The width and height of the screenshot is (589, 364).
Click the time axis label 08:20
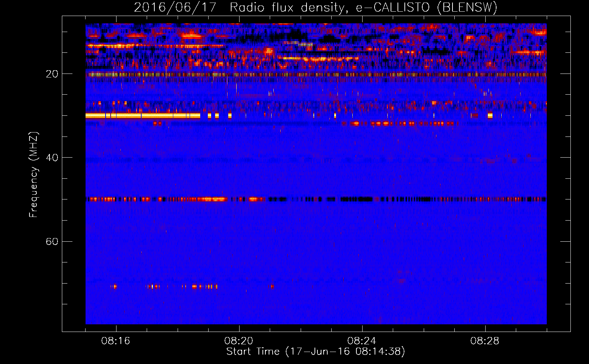pos(239,341)
